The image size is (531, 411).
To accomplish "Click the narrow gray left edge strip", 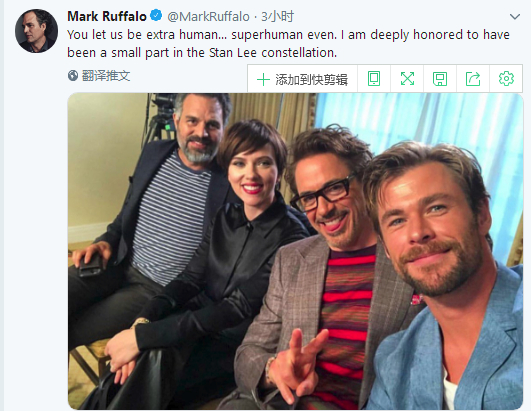I will coord(2,206).
